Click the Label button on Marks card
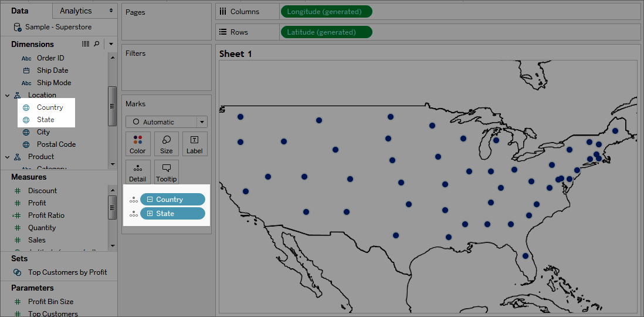The width and height of the screenshot is (644, 317). [x=195, y=144]
